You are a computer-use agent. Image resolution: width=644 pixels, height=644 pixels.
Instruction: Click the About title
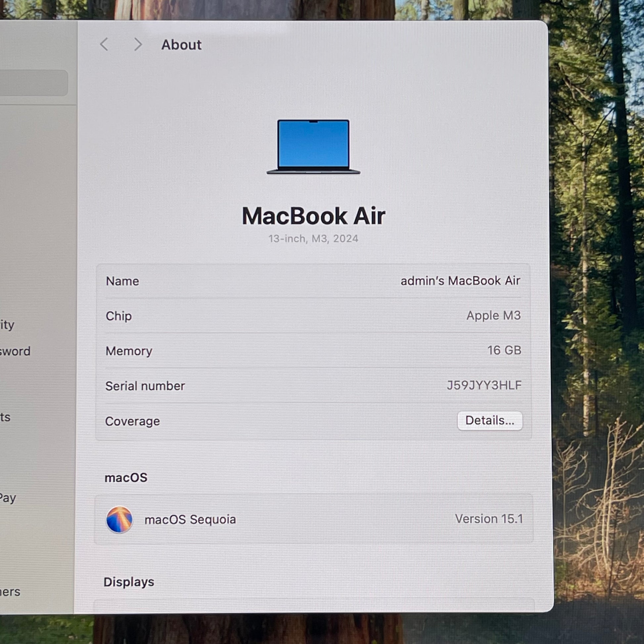pyautogui.click(x=182, y=45)
